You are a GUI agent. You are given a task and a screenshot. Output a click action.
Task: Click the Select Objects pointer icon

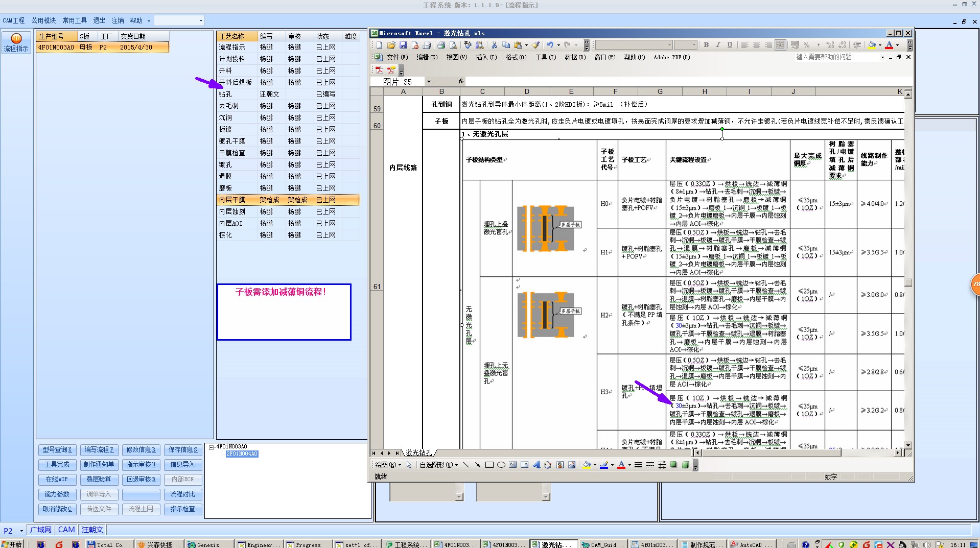point(409,465)
